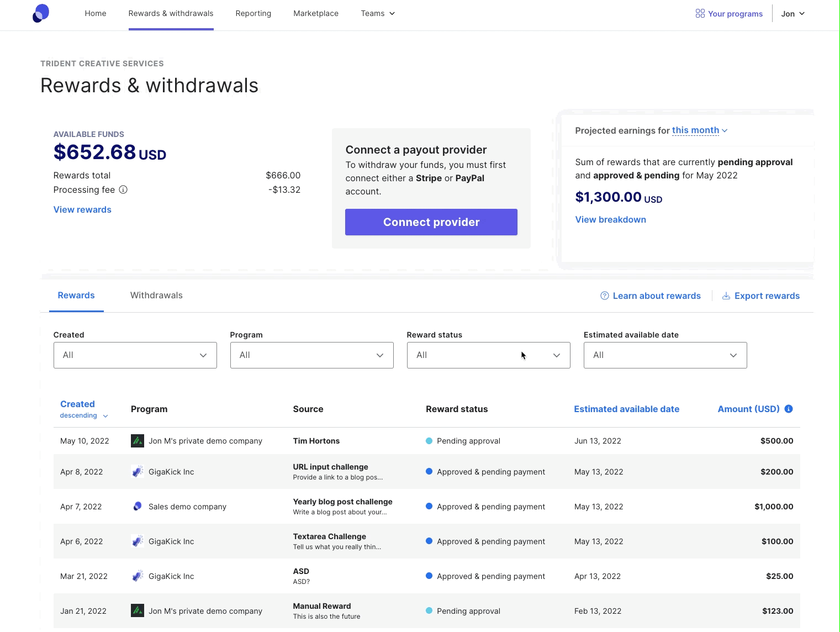Viewport: 840px width, 632px height.
Task: Click the View breakdown link
Action: point(611,219)
